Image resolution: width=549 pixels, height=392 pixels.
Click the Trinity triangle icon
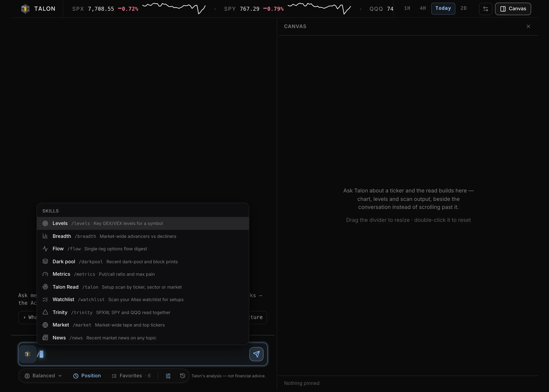pyautogui.click(x=45, y=312)
